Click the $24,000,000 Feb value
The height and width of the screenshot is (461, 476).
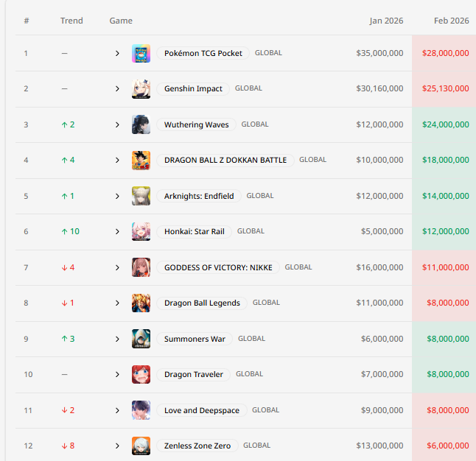point(445,124)
